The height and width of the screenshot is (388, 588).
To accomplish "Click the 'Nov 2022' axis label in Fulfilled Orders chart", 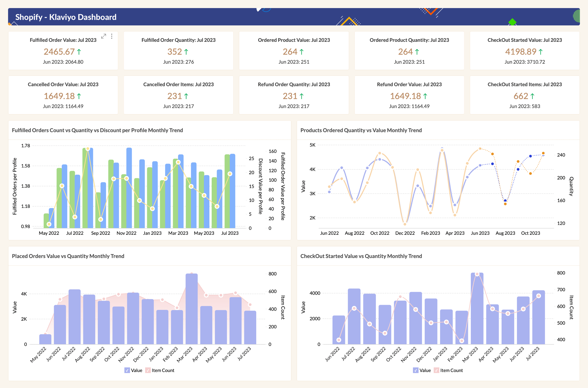I will pos(126,233).
